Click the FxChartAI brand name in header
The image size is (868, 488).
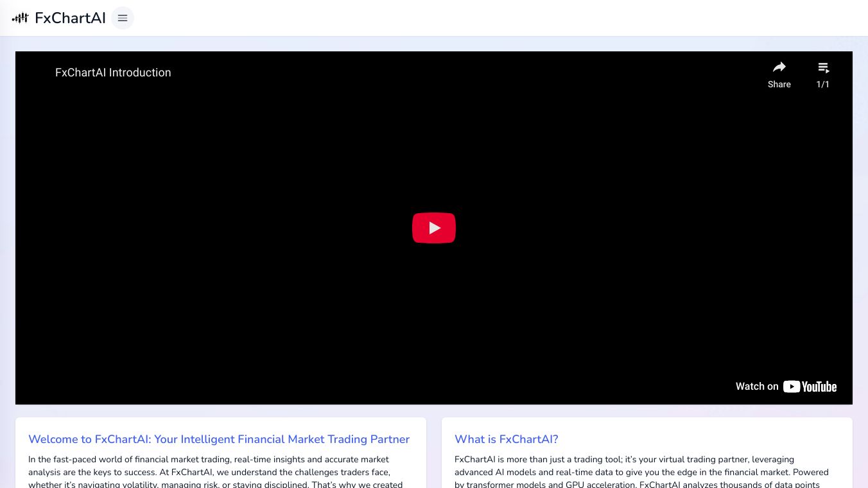coord(71,18)
